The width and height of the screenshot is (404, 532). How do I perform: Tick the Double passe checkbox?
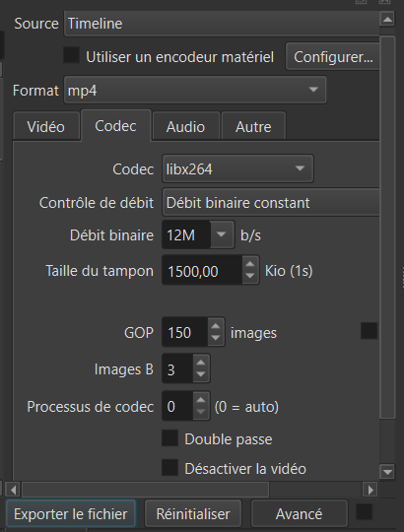coord(169,438)
